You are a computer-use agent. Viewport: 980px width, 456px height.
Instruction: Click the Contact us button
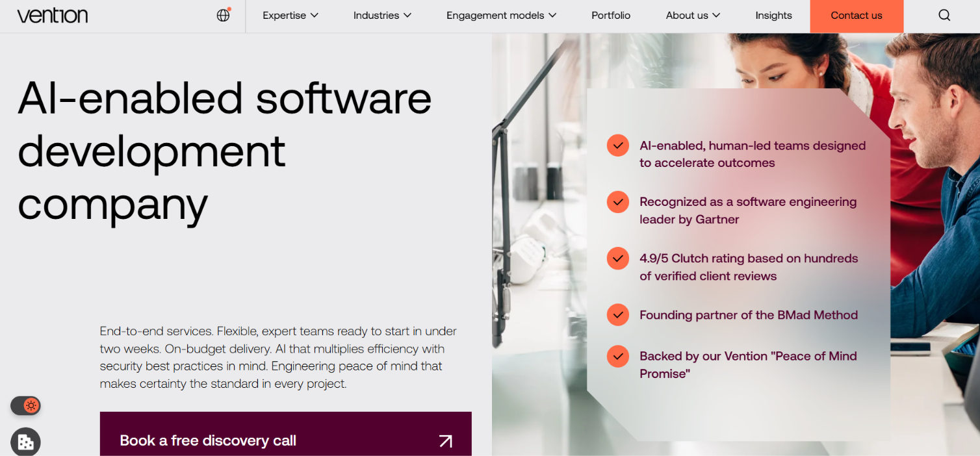coord(857,16)
